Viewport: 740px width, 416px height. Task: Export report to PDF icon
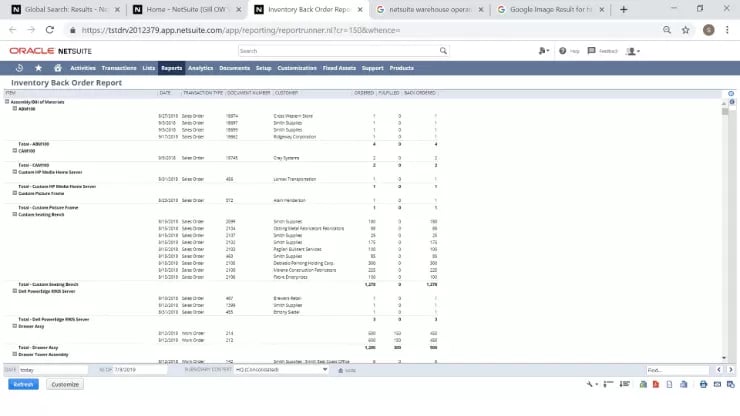(x=656, y=384)
